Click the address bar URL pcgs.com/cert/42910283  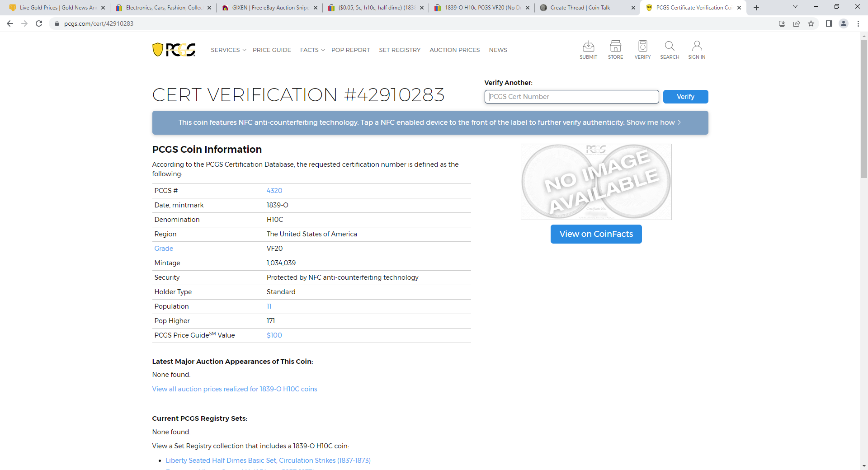(99, 23)
